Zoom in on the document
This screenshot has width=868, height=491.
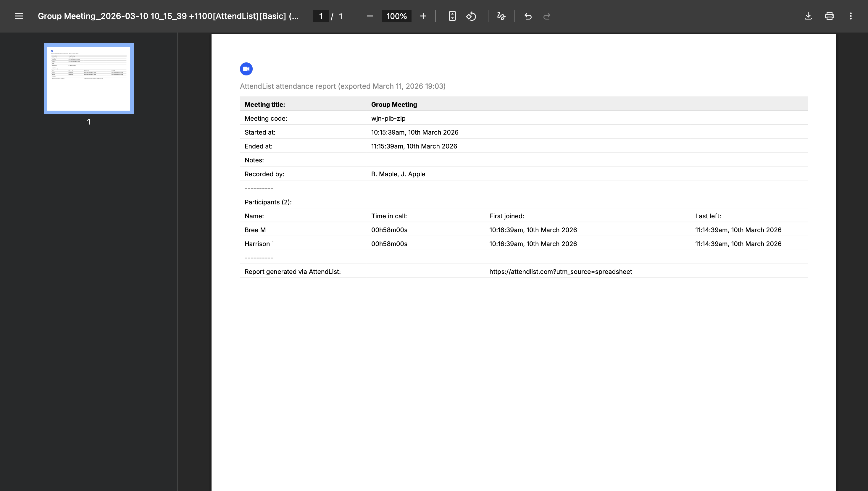pyautogui.click(x=423, y=16)
